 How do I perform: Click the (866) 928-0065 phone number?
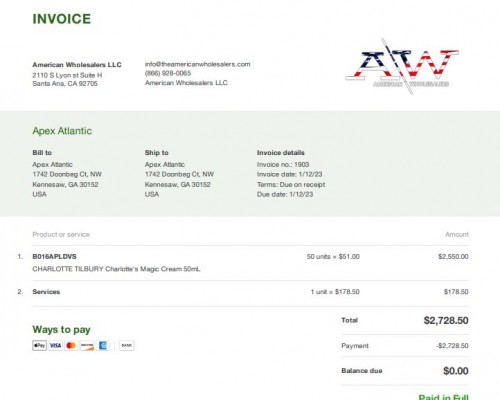point(168,73)
